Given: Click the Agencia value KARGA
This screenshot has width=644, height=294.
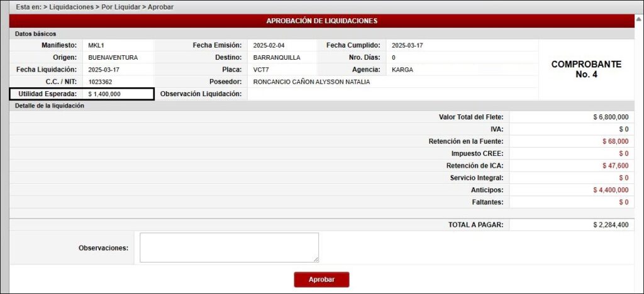Looking at the screenshot, I should tap(402, 70).
